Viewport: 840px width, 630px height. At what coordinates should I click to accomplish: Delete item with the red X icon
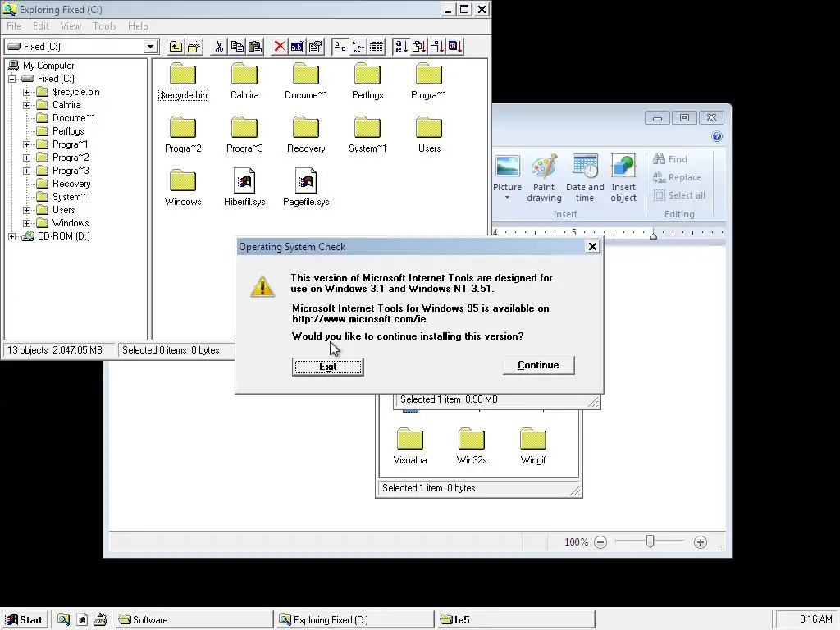[x=279, y=47]
